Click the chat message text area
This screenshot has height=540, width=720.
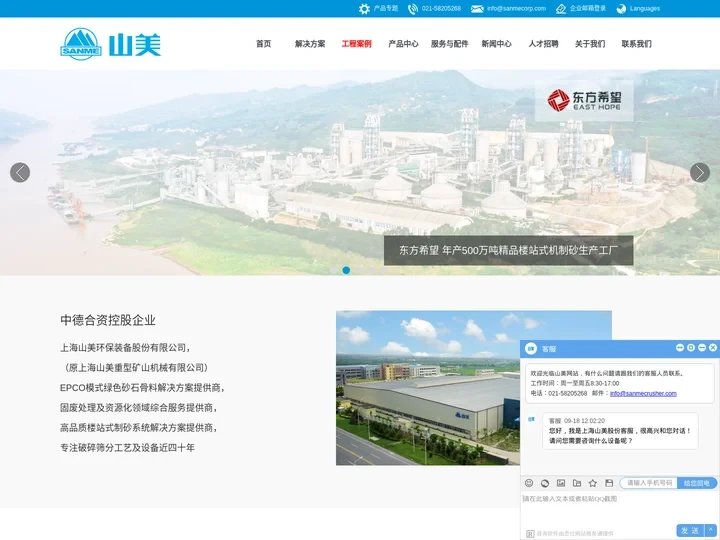[x=620, y=509]
